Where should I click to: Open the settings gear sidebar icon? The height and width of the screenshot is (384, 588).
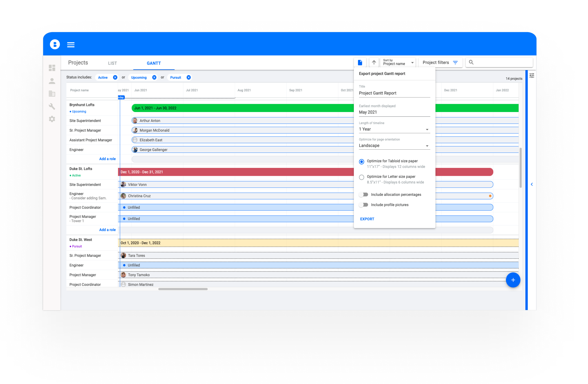point(52,119)
